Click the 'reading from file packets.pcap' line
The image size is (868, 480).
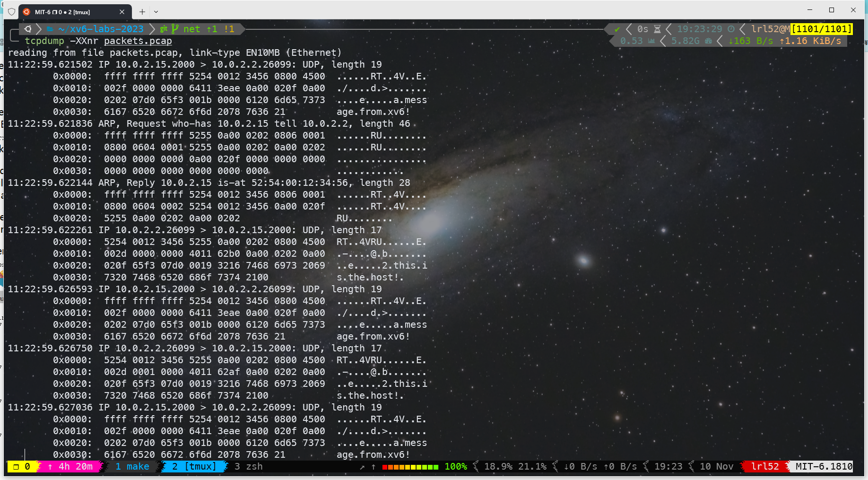point(174,52)
